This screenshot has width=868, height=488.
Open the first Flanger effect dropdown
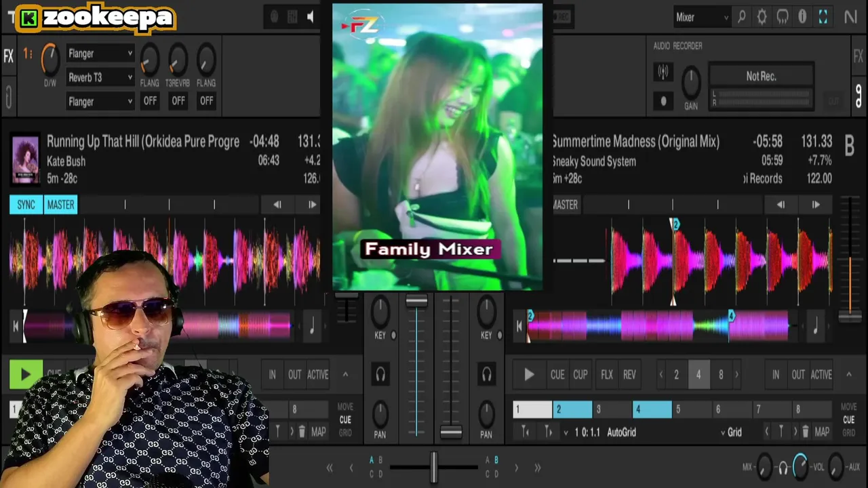[100, 54]
